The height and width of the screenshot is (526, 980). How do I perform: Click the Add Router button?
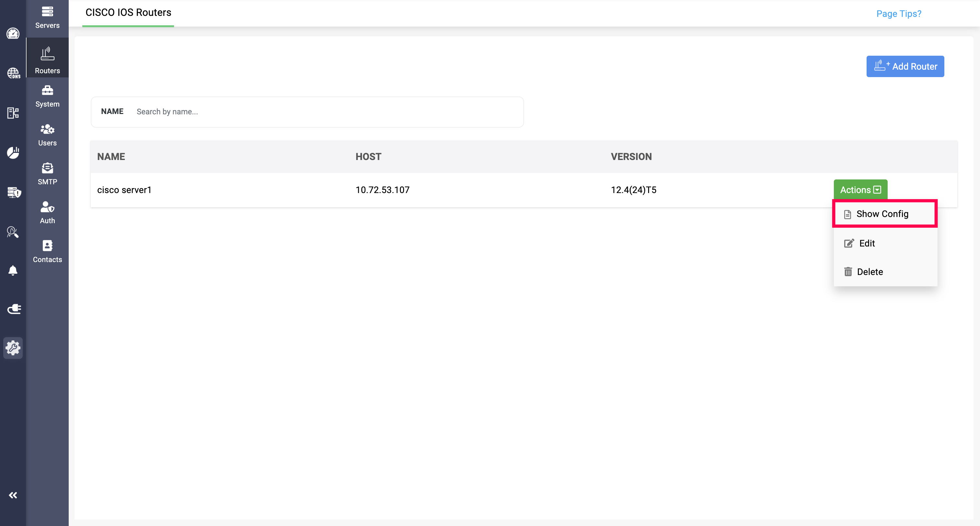(905, 66)
